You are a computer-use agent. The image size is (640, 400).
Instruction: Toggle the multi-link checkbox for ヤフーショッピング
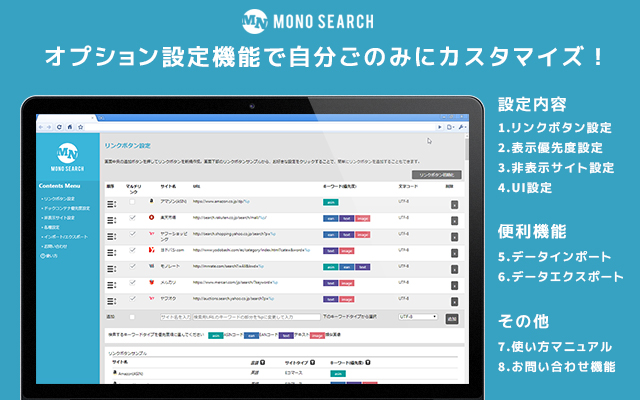[x=132, y=234]
